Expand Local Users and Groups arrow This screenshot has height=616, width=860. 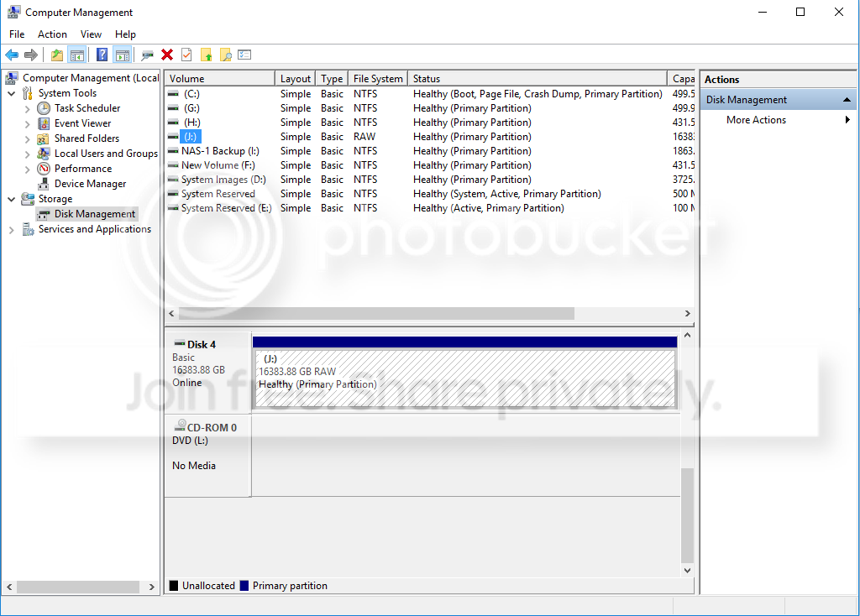(x=27, y=154)
